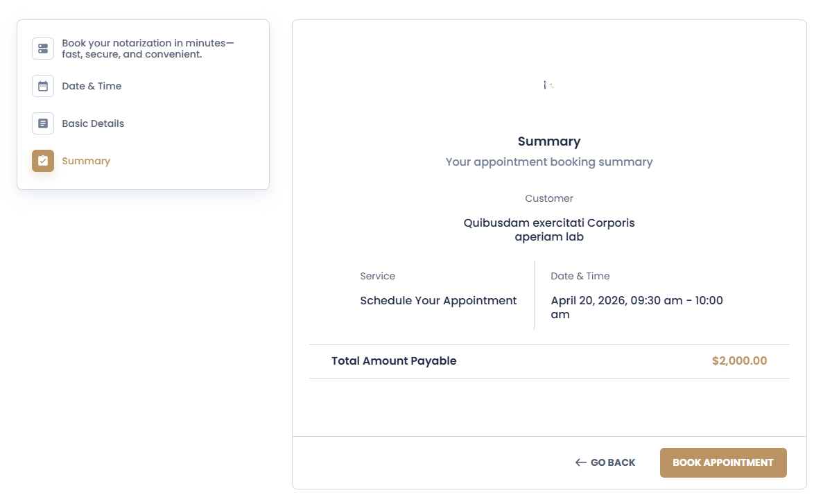
Task: Click the Go Back link text
Action: coord(613,462)
